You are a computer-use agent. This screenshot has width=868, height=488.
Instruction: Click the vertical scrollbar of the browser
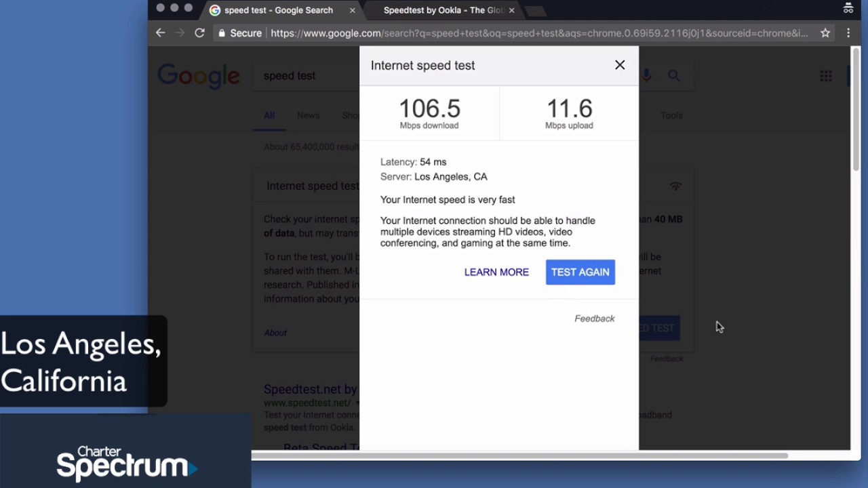pos(856,108)
